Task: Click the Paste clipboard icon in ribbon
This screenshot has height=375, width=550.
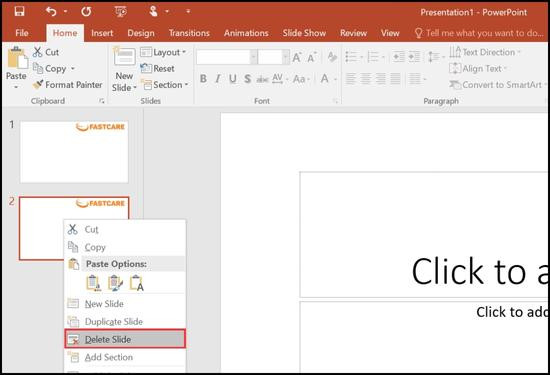Action: click(x=17, y=58)
